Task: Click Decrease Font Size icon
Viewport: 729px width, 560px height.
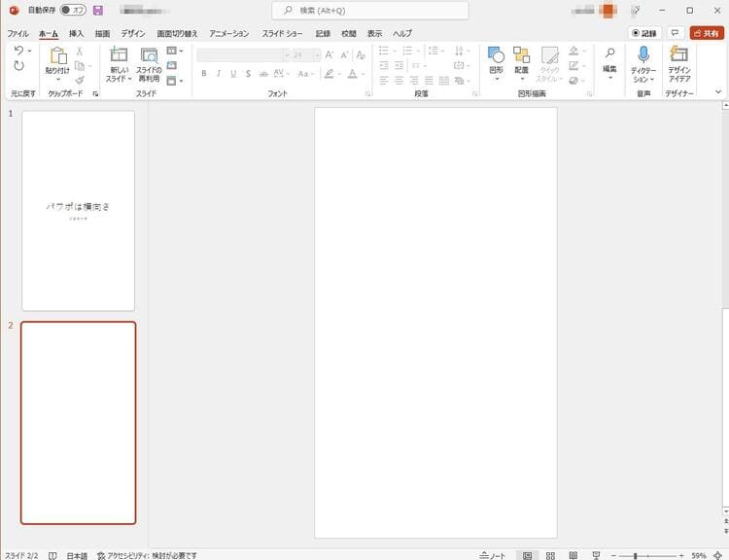Action: 344,55
